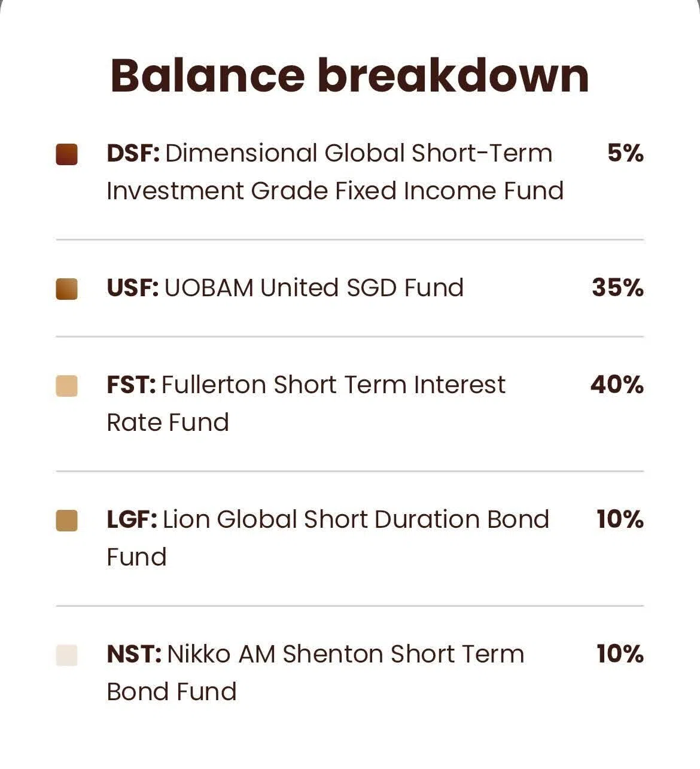Click the 40% allocation figure
Viewport: 700px width, 769px height.
pos(617,385)
